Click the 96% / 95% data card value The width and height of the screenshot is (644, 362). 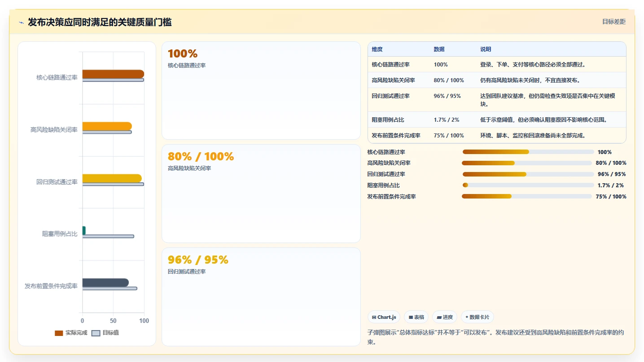pos(198,260)
